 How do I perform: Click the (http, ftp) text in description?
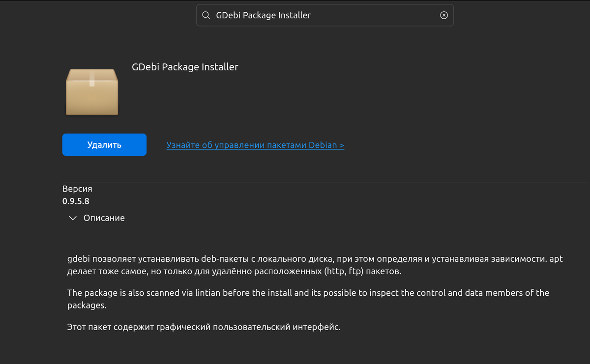tap(345, 271)
